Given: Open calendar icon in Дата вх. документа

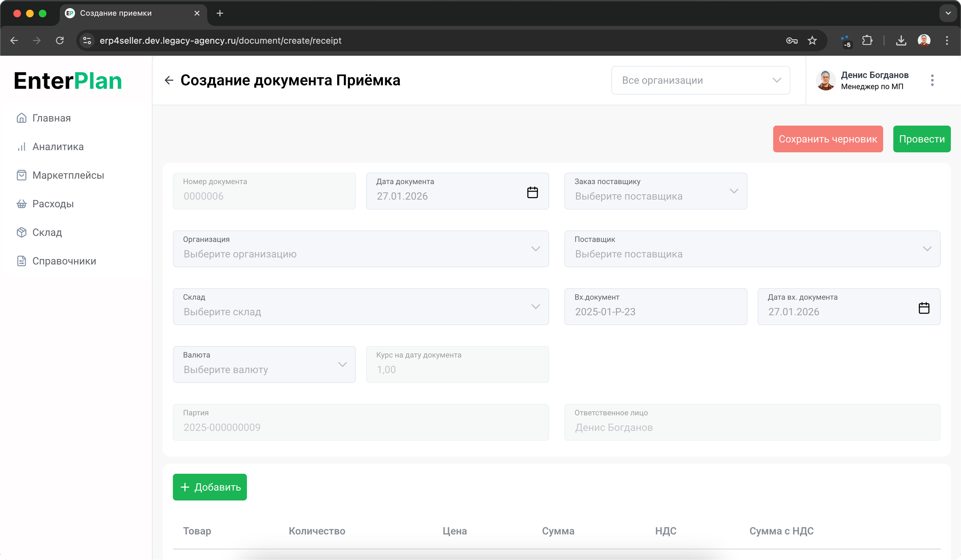Looking at the screenshot, I should coord(924,308).
